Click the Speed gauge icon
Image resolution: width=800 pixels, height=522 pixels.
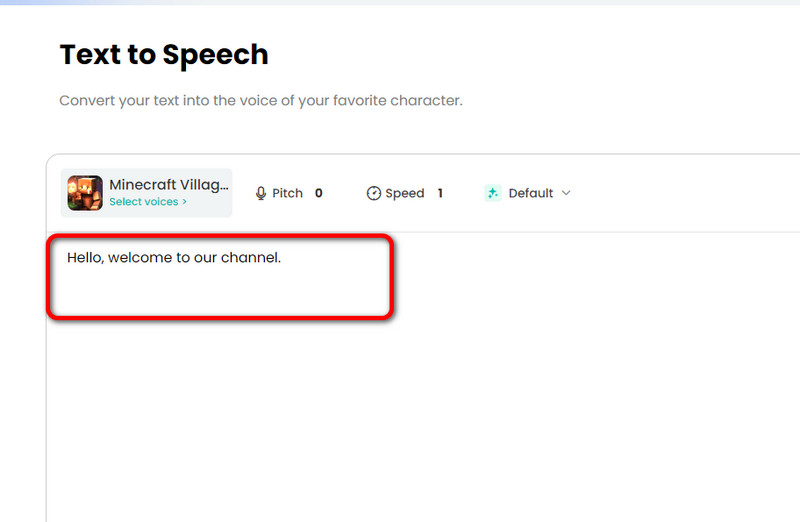coord(374,193)
